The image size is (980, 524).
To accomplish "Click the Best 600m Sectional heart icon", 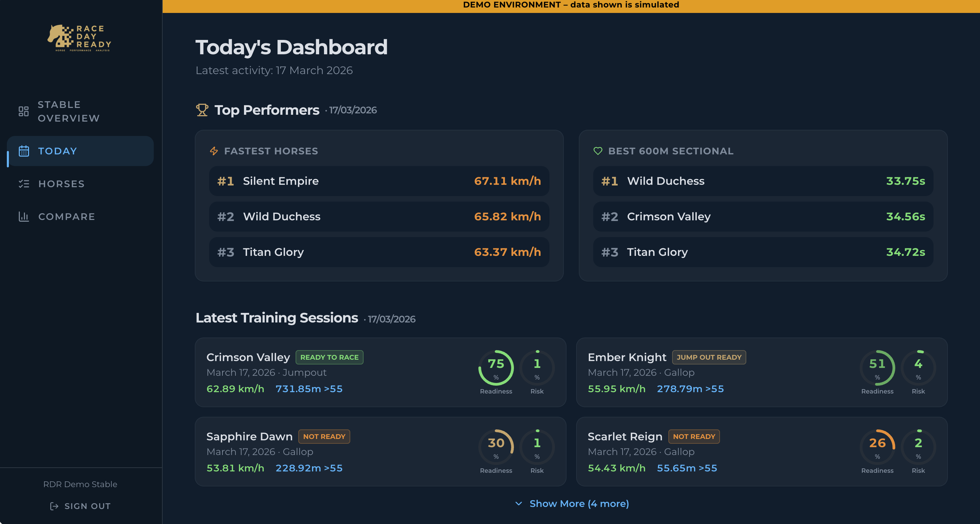I will (598, 151).
